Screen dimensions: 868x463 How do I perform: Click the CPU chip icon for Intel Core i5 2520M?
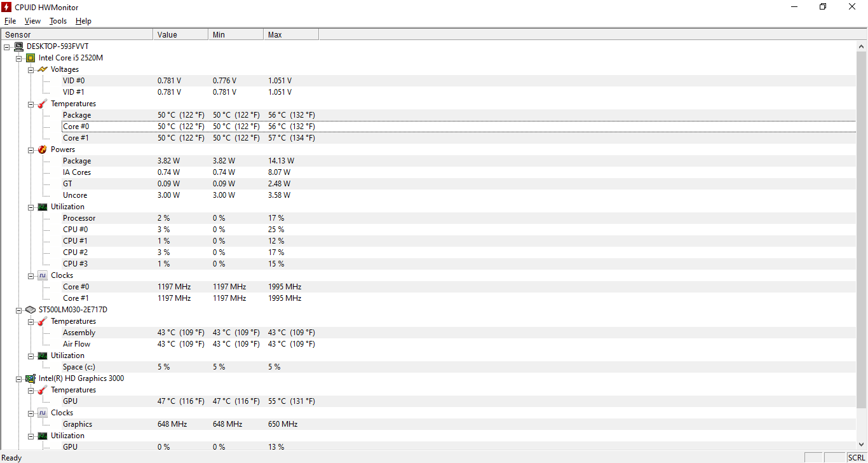[x=31, y=58]
